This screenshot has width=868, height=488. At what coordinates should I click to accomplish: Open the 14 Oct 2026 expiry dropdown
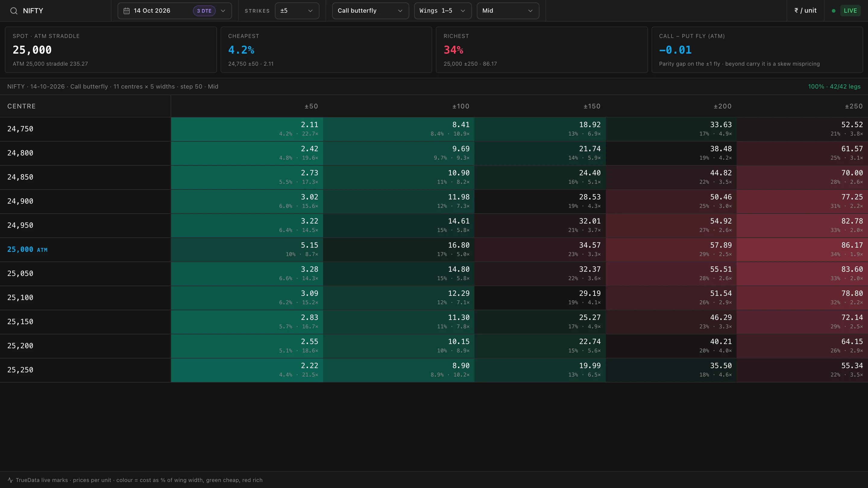click(x=175, y=11)
